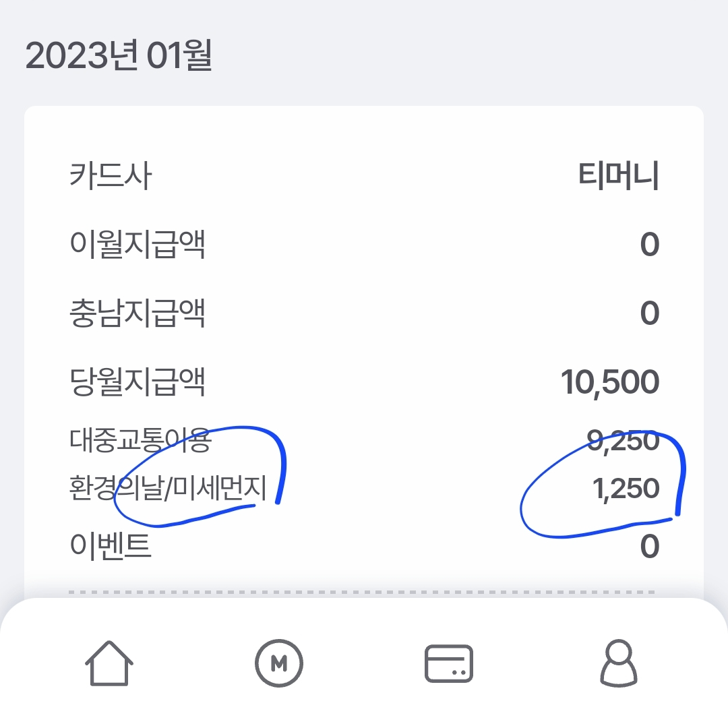This screenshot has width=728, height=728.
Task: Select the 10,500 monthly payment figure
Action: click(x=610, y=381)
